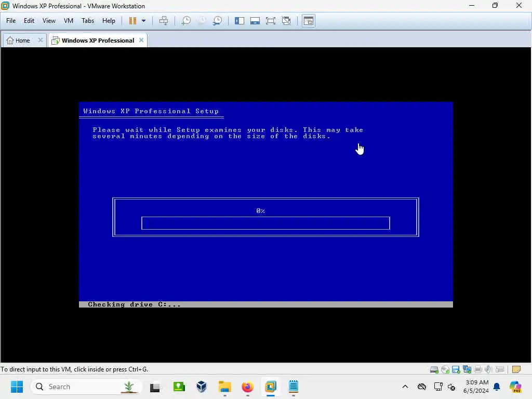The image size is (532, 399).
Task: Open the snapshot manager
Action: (217, 21)
